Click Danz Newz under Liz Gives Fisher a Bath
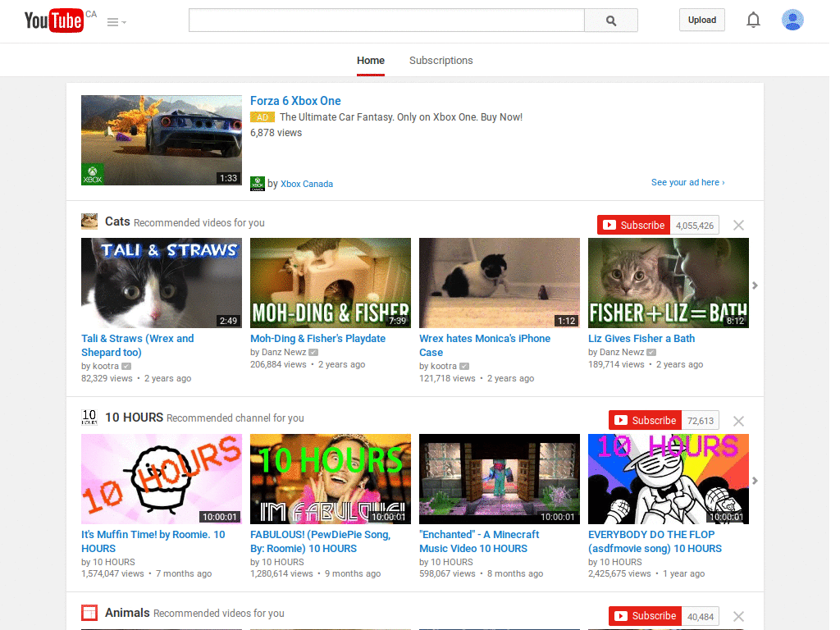 (x=622, y=352)
